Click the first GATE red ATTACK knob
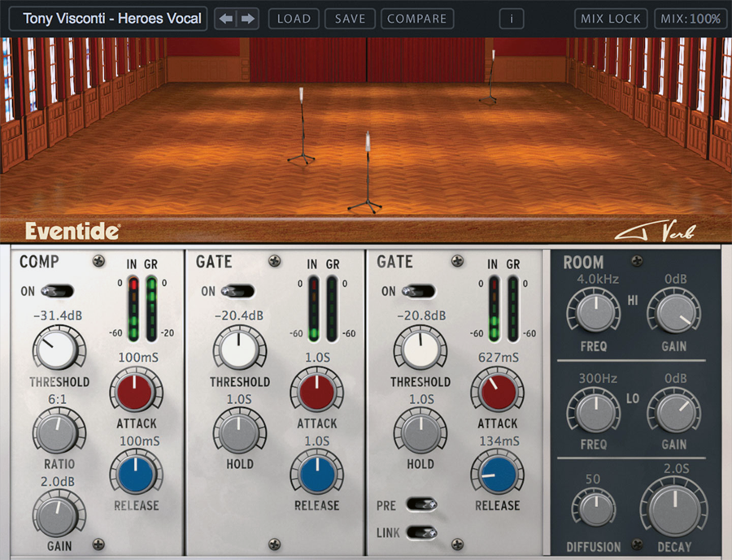 317,391
